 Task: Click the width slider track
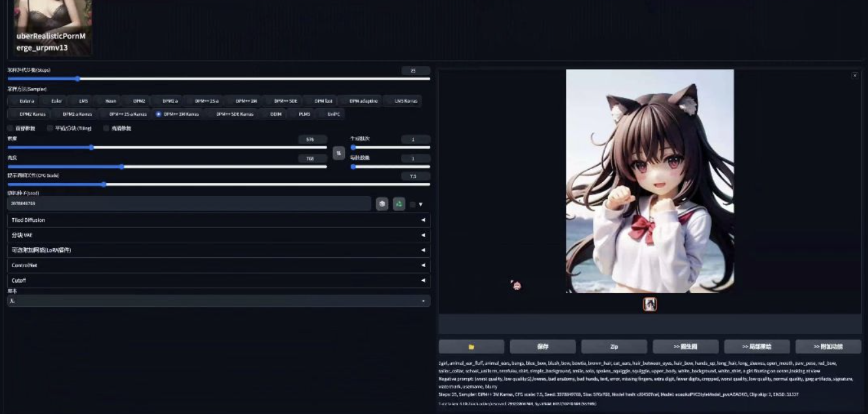[167, 148]
